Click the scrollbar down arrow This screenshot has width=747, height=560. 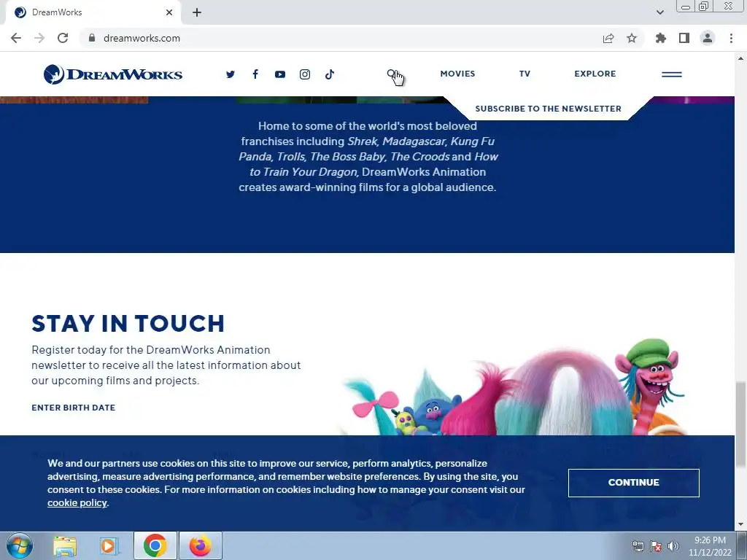[741, 525]
